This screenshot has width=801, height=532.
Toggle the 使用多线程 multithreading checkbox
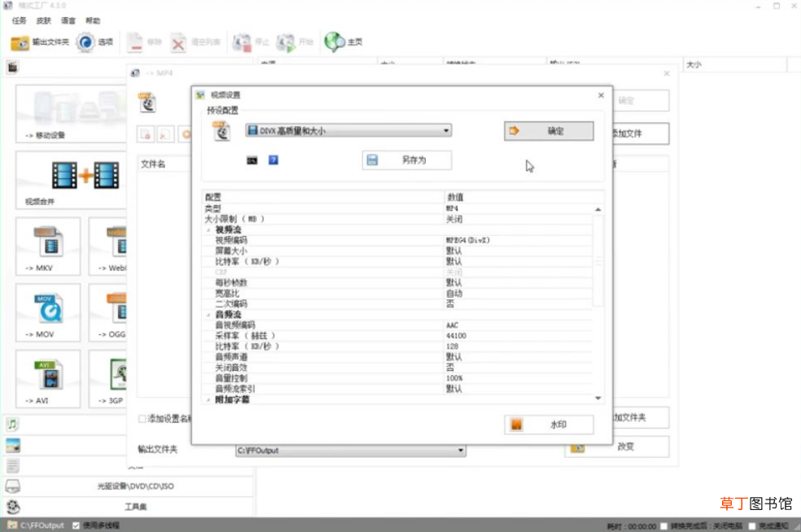[x=77, y=525]
